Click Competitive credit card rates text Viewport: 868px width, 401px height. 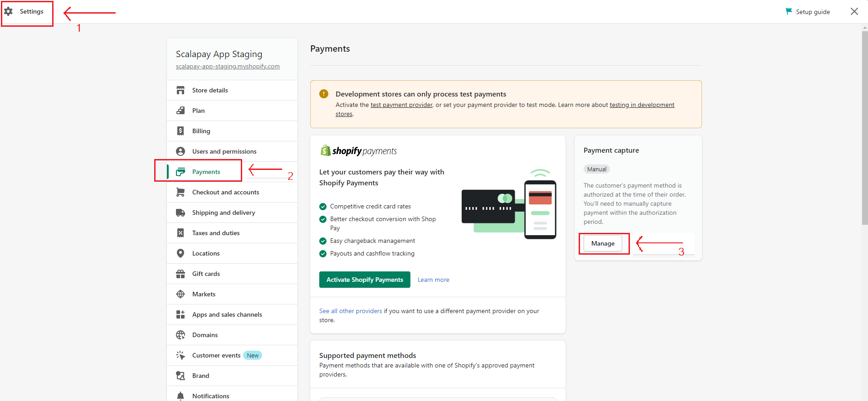click(x=371, y=206)
